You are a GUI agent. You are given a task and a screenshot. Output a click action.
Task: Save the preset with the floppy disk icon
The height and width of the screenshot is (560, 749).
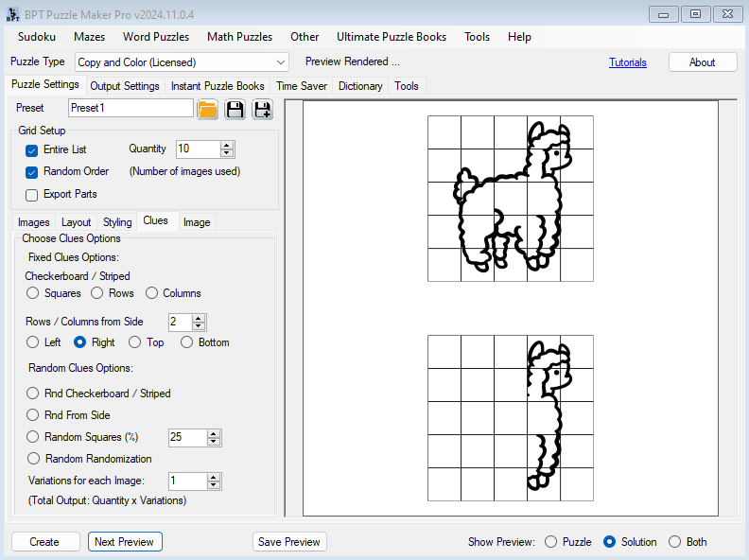point(235,109)
